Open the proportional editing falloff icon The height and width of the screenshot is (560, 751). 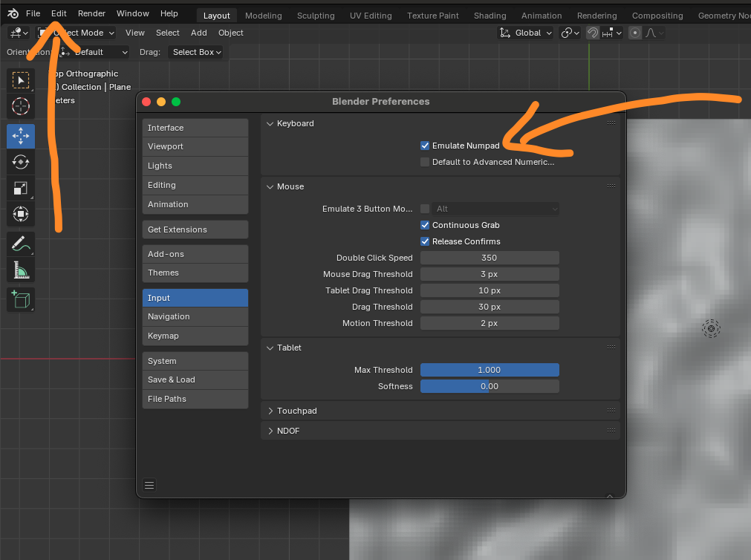[x=654, y=33]
